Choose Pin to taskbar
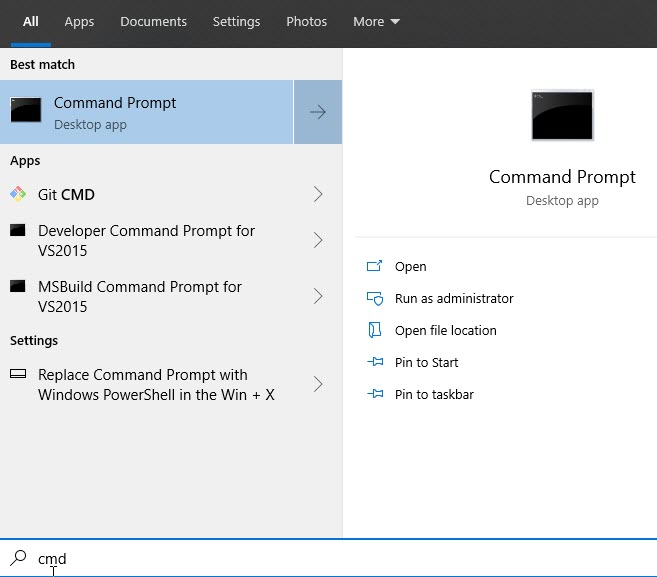The image size is (657, 577). click(x=434, y=394)
